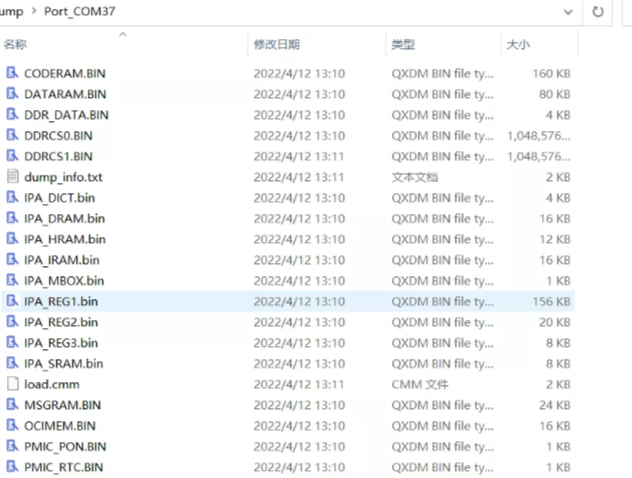Select the file name IPA_SRAM.bin
Image resolution: width=632 pixels, height=478 pixels.
tap(64, 364)
